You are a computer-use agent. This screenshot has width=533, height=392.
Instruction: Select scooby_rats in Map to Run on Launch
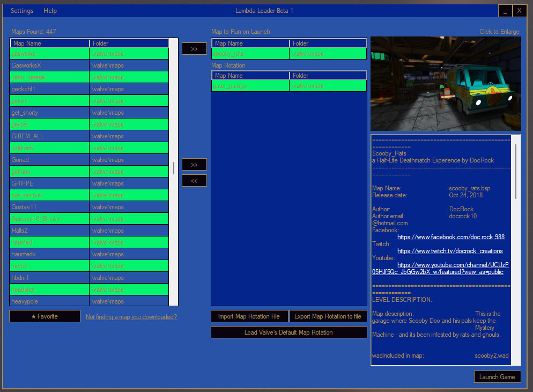tap(250, 53)
